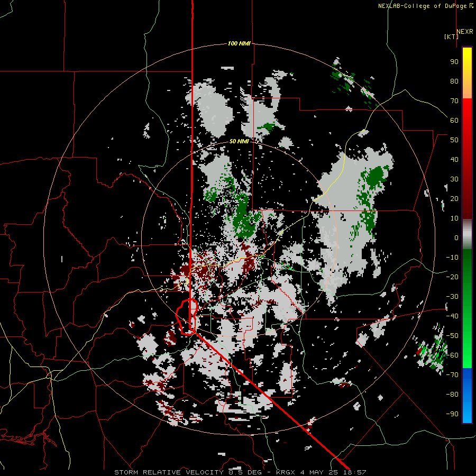Screen dimensions: 476x476
Task: Click the 70 value on the velocity scale
Action: point(454,101)
